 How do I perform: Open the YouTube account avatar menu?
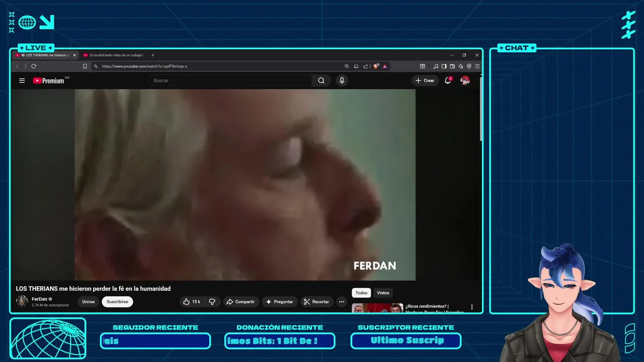click(465, 80)
